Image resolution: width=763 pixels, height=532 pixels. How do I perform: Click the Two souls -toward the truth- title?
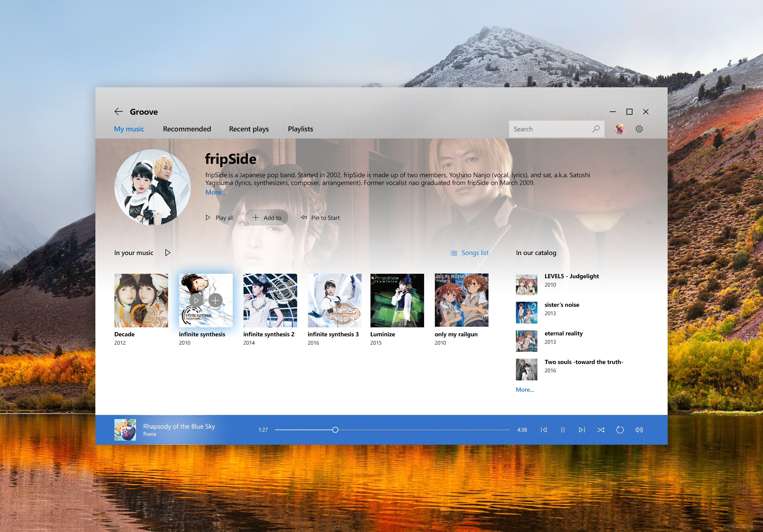(584, 362)
